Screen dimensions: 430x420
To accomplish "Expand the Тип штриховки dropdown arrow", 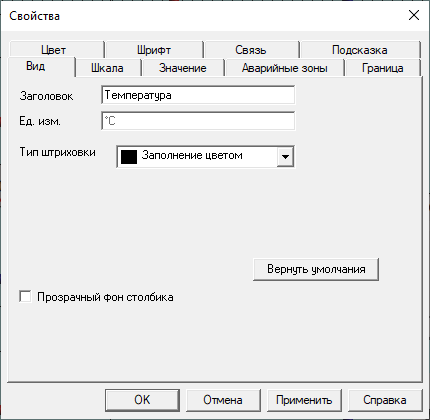I will [285, 156].
